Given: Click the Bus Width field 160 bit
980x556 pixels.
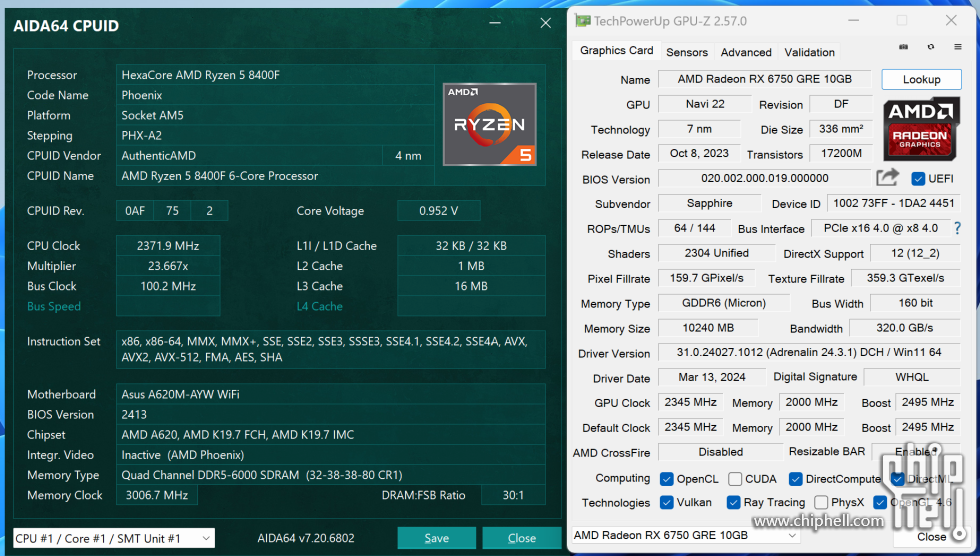Looking at the screenshot, I should tap(916, 303).
